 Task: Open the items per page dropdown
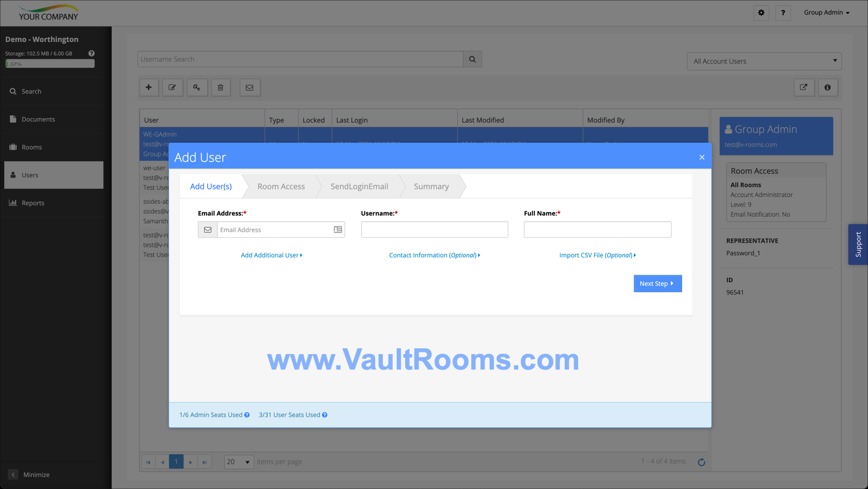coord(238,462)
